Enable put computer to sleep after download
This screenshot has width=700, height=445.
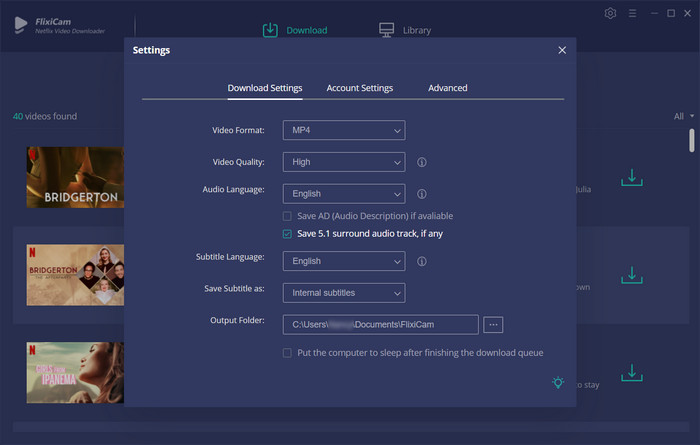pyautogui.click(x=287, y=353)
